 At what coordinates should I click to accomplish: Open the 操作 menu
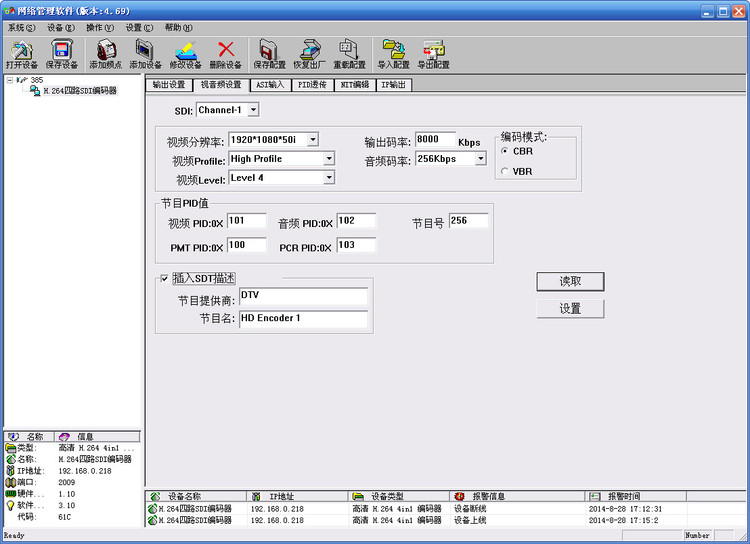100,28
